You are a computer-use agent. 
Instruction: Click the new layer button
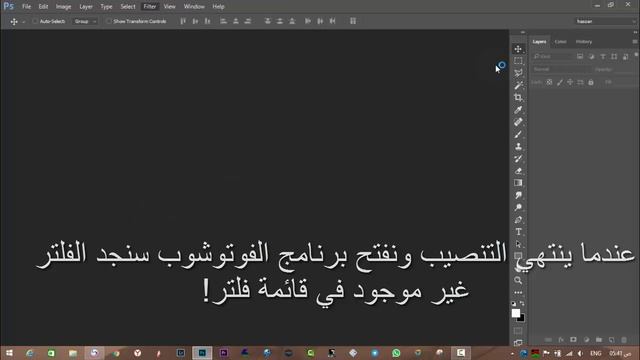[x=611, y=340]
